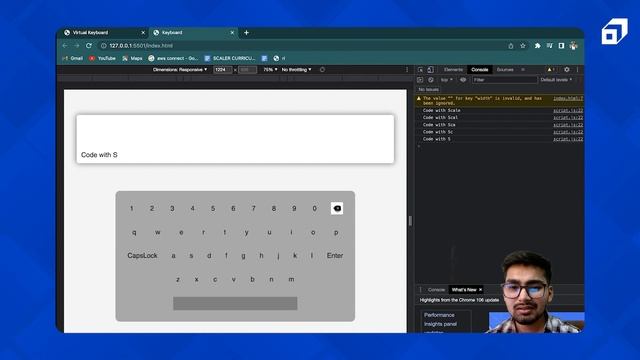Open the media controls icon
This screenshot has height=360, width=640.
[x=549, y=46]
